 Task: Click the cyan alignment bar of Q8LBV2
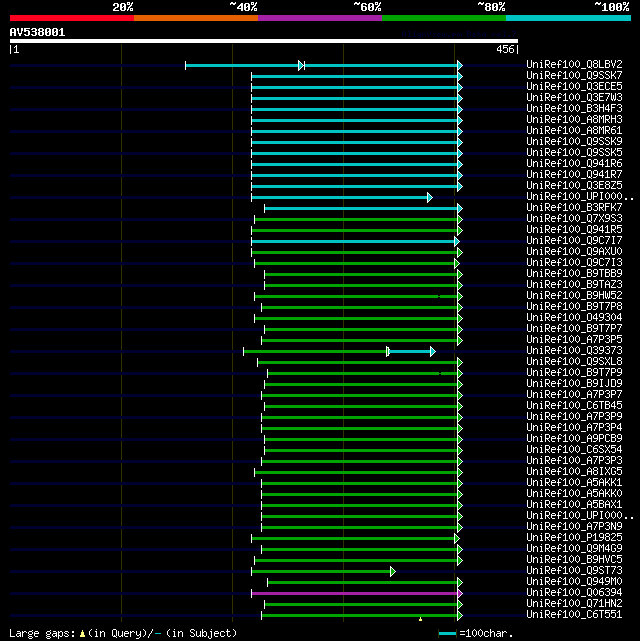coord(322,65)
